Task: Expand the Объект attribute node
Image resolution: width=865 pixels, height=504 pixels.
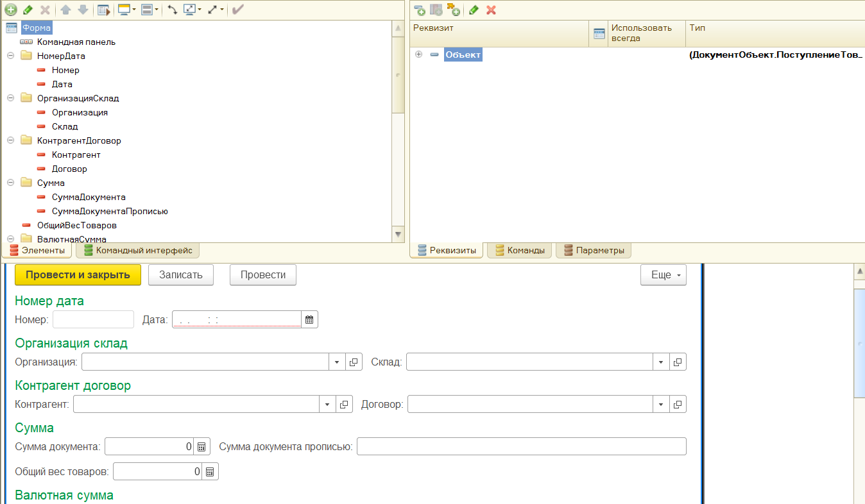Action: pos(418,55)
